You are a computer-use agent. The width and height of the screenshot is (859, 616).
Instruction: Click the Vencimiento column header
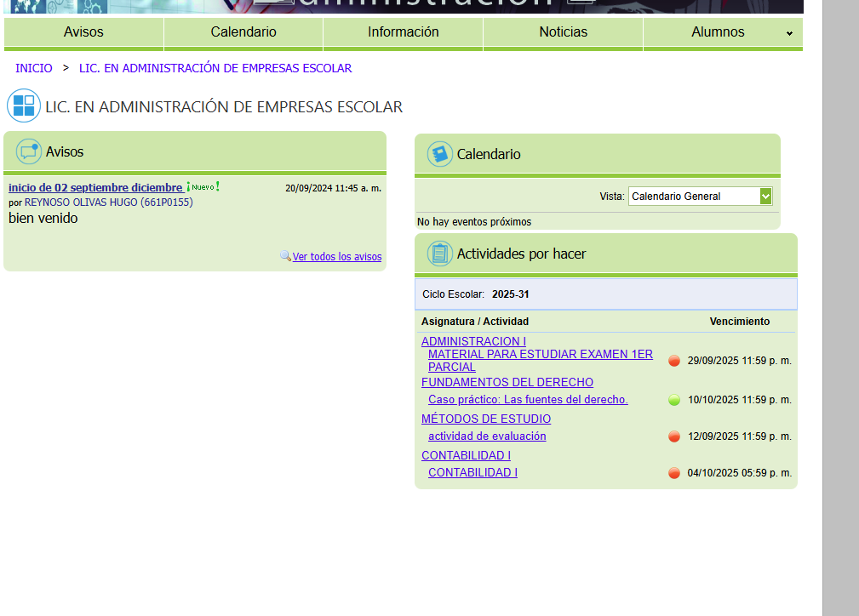click(x=740, y=322)
